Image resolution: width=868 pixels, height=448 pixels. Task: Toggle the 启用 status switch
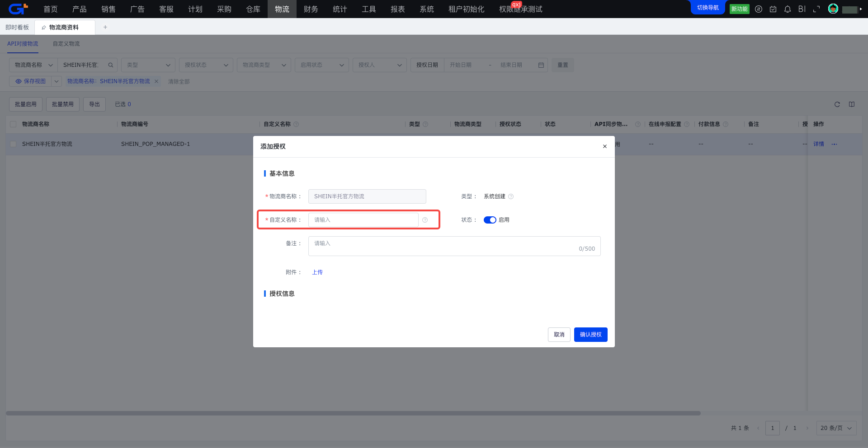[490, 220]
